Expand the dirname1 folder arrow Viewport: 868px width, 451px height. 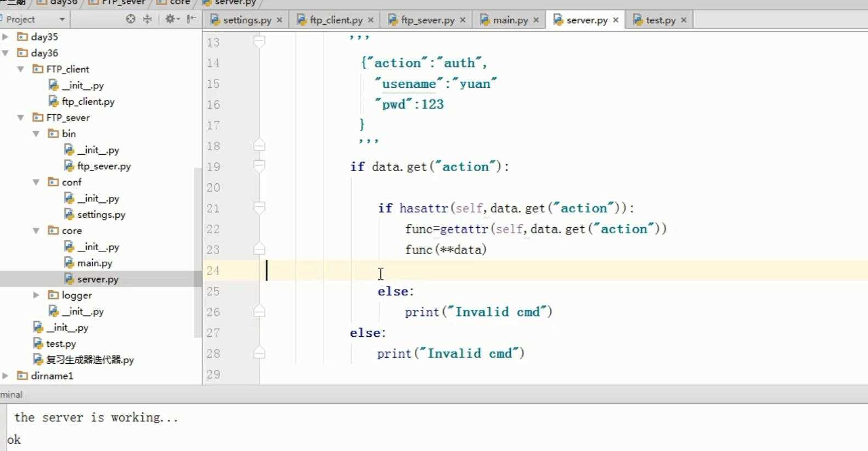coord(5,376)
